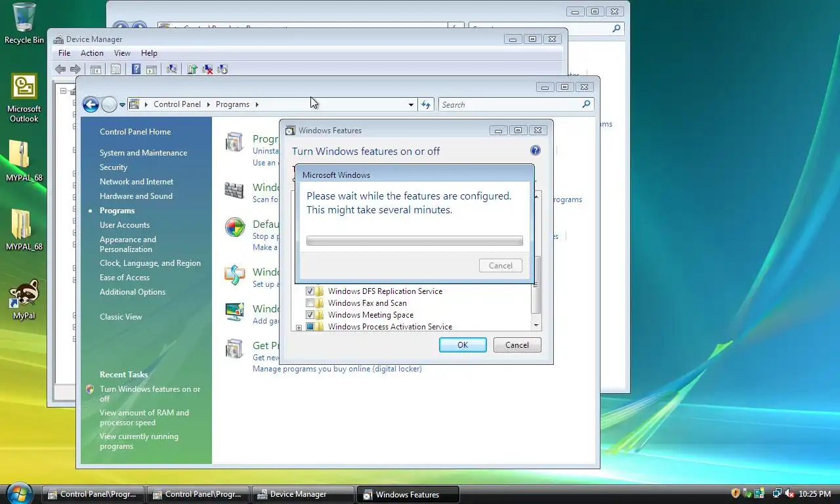Switch to Device Manager taskbar button
This screenshot has width=840, height=504.
pos(302,494)
